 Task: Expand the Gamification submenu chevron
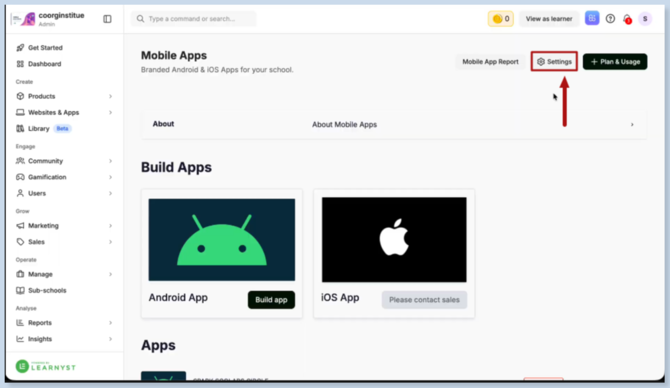tap(110, 177)
